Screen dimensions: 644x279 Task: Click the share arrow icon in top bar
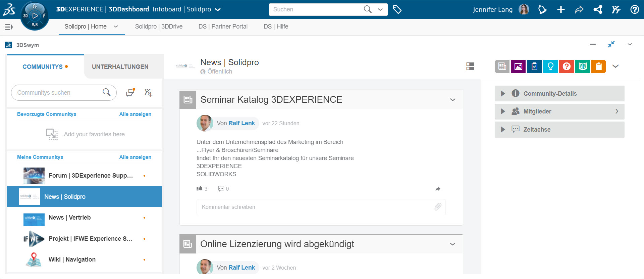click(x=579, y=9)
